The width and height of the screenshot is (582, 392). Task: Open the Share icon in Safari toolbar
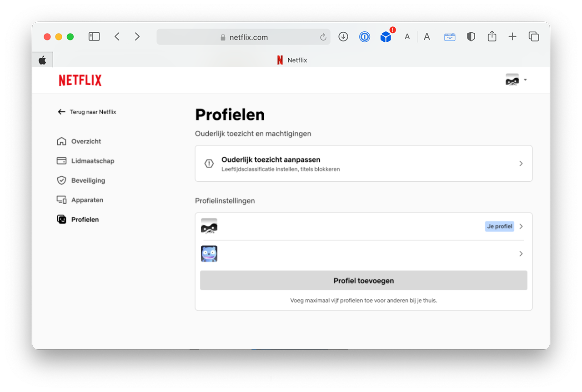coord(492,36)
